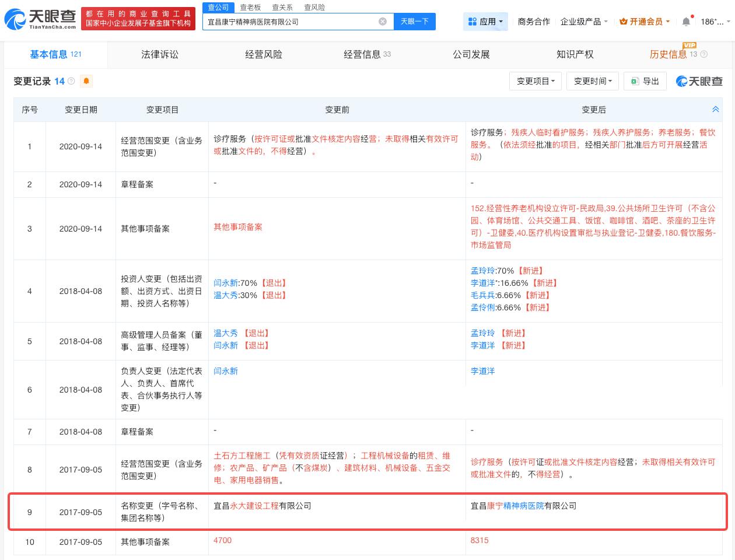The height and width of the screenshot is (560, 735).
Task: Click the VIP badge on 历史信息
Action: [689, 44]
